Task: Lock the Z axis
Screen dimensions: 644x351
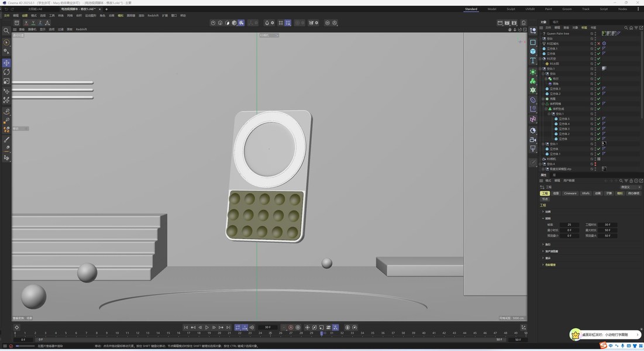Action: point(40,23)
